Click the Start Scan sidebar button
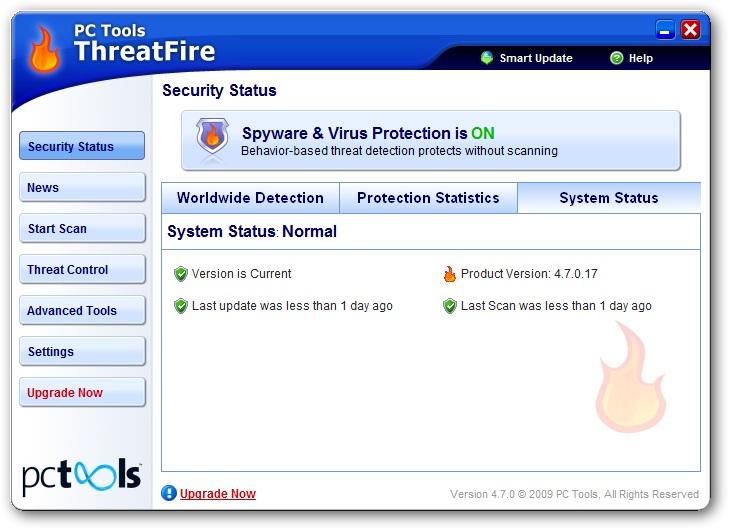The width and height of the screenshot is (730, 530). (82, 228)
